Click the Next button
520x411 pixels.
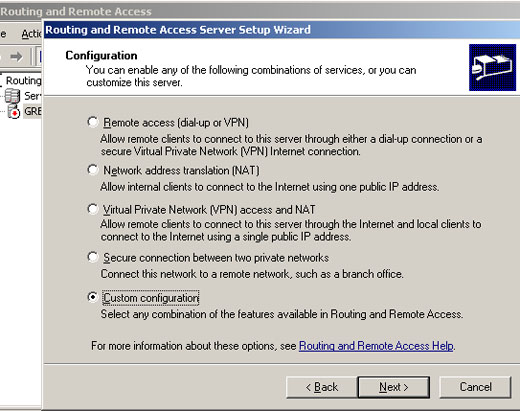click(x=394, y=387)
